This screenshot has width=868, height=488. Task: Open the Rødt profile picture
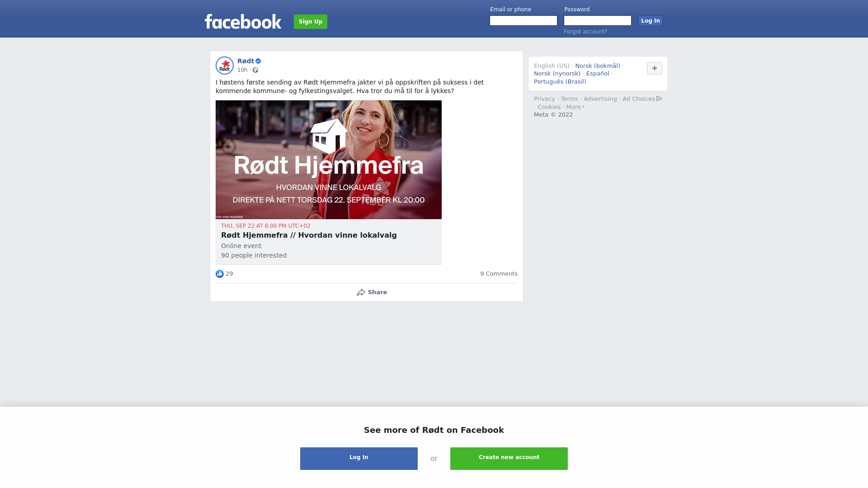(225, 66)
